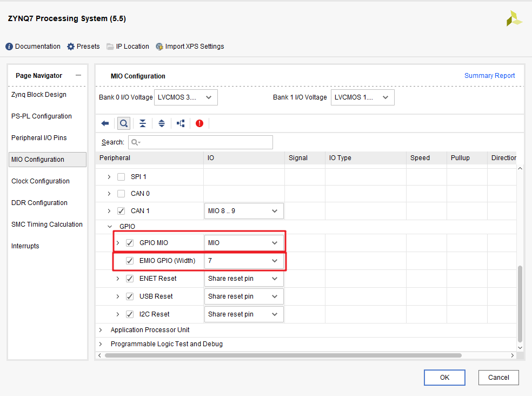This screenshot has width=532, height=396.
Task: Select the MIO Configuration page
Action: point(48,160)
